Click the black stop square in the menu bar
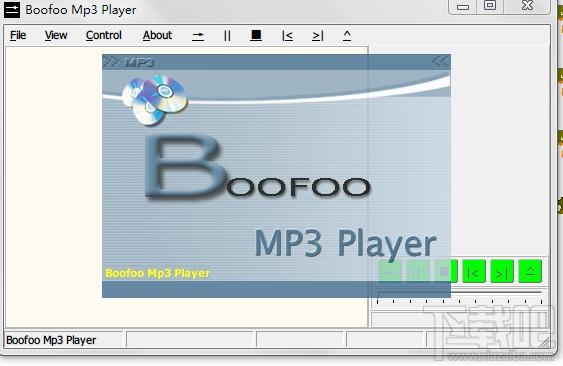 pos(256,35)
